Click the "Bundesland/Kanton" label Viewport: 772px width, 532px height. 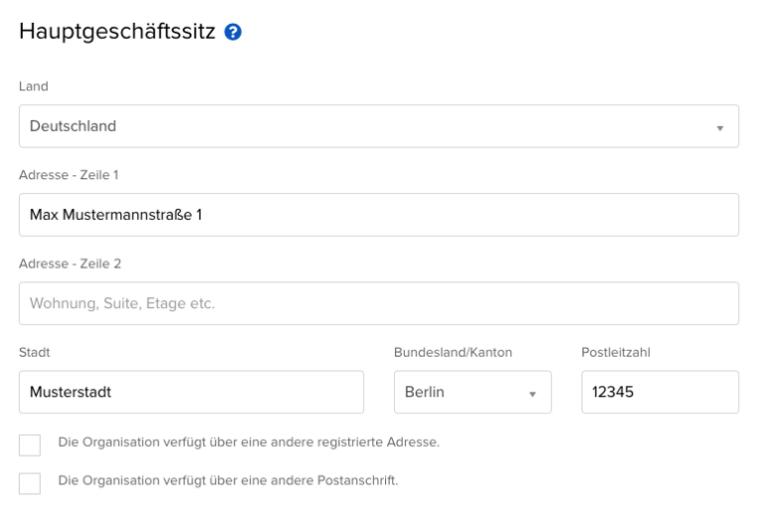tap(453, 352)
